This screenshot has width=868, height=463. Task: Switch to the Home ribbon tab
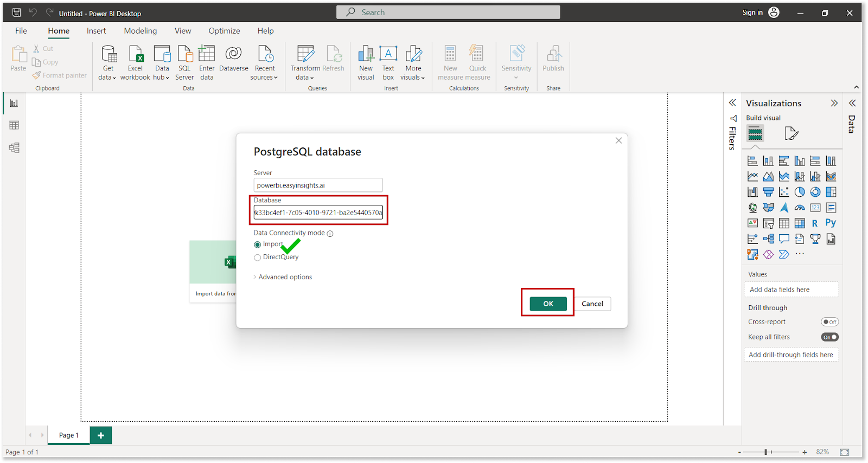[59, 31]
